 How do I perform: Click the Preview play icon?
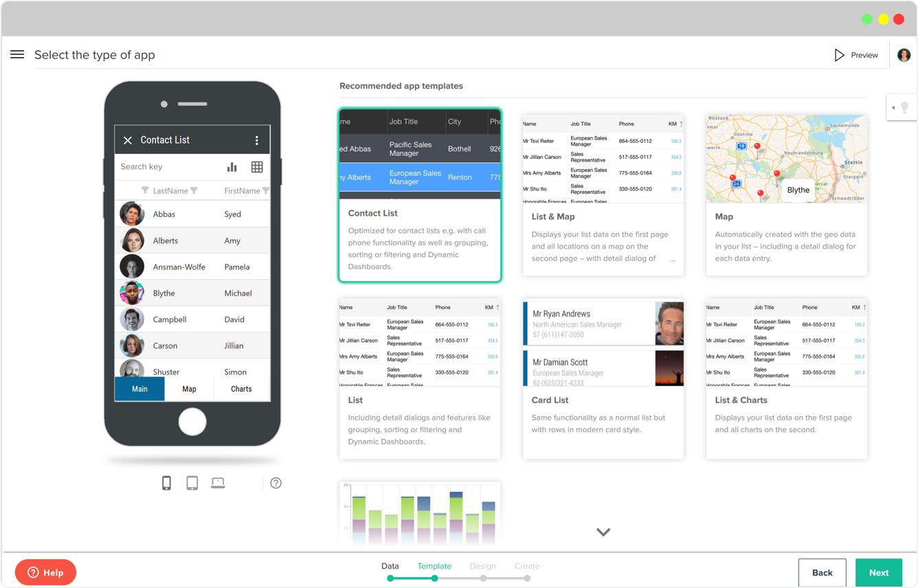point(839,55)
